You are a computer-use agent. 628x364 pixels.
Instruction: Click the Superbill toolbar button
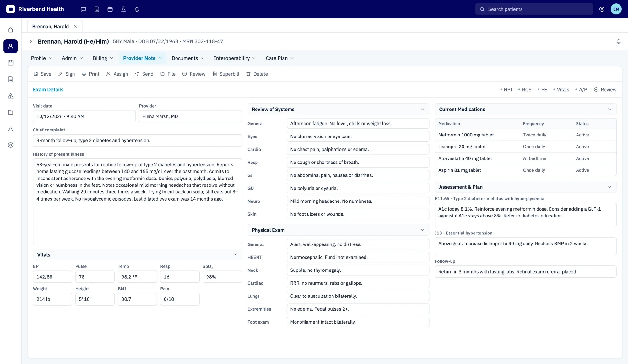pyautogui.click(x=226, y=74)
